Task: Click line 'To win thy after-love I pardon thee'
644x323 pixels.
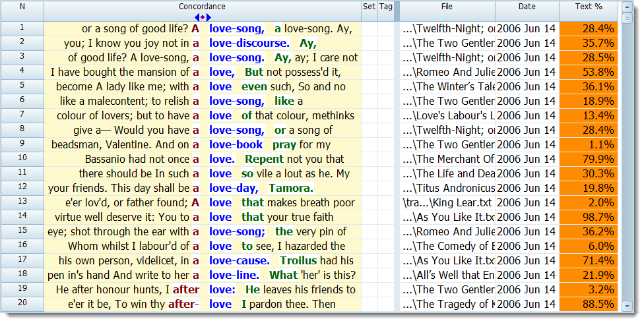Action: coord(203,304)
